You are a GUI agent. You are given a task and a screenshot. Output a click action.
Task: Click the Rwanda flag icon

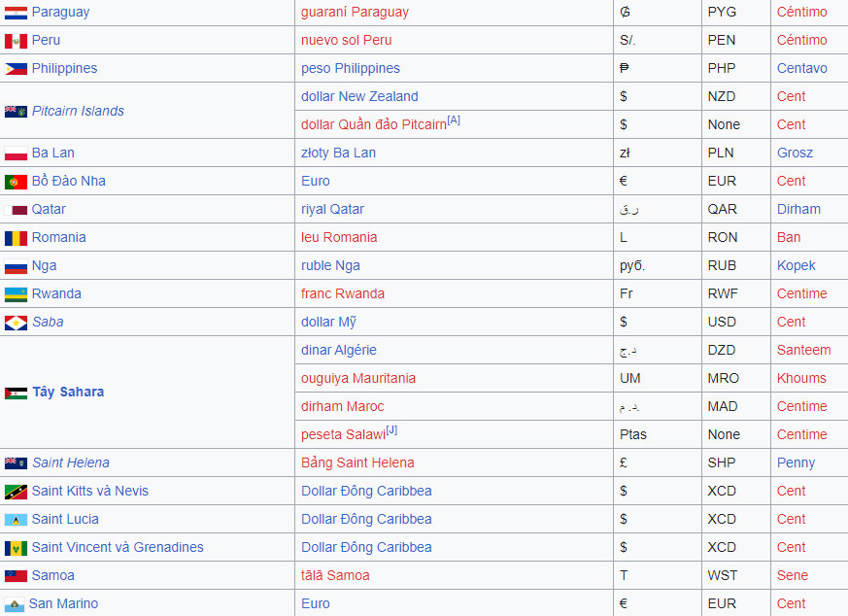pyautogui.click(x=16, y=294)
